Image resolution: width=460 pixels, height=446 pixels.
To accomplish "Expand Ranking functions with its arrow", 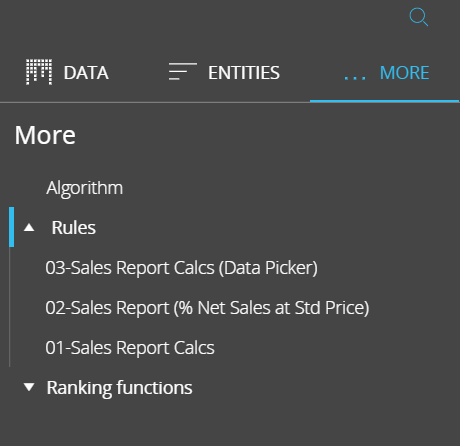I will (x=29, y=387).
